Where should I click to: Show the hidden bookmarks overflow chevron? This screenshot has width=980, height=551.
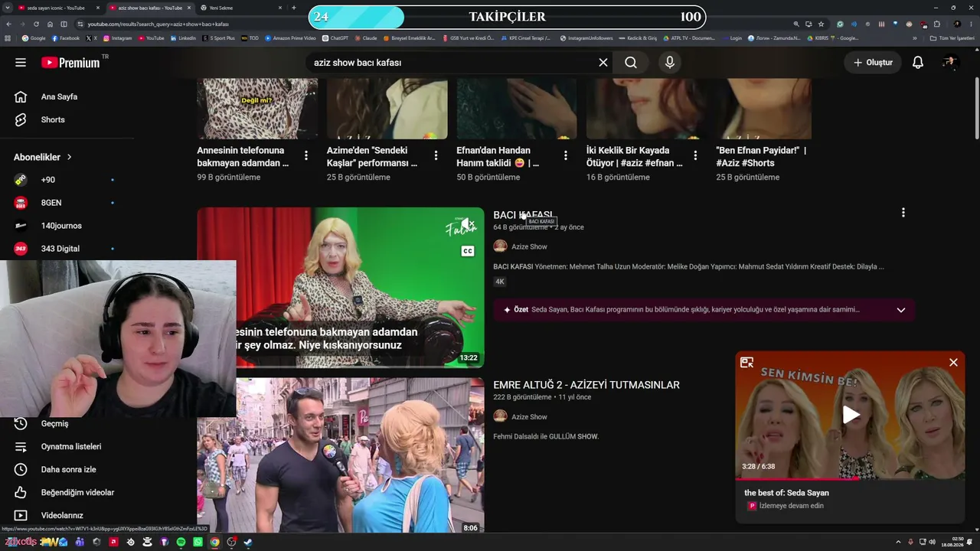[915, 38]
